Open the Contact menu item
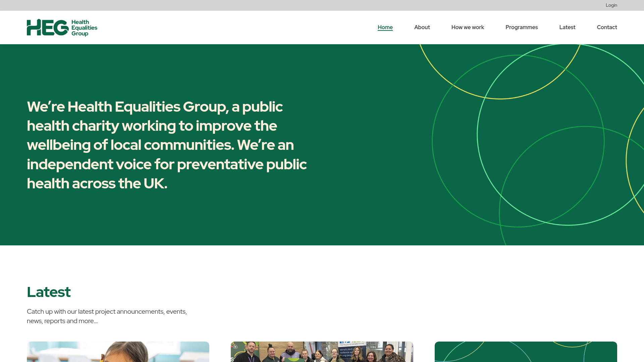 (607, 27)
